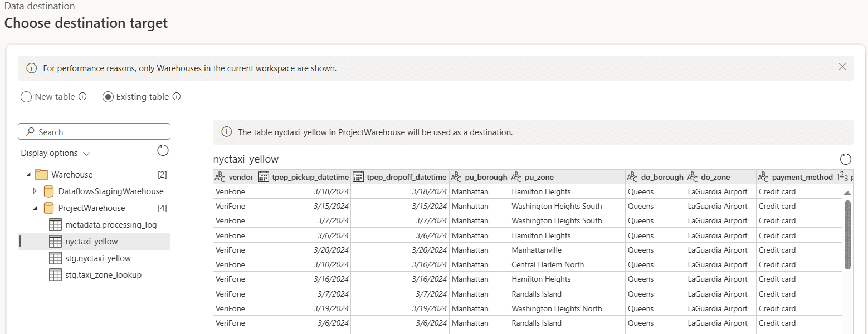The width and height of the screenshot is (868, 334).
Task: Collapse the Warehouse folder node
Action: [28, 175]
